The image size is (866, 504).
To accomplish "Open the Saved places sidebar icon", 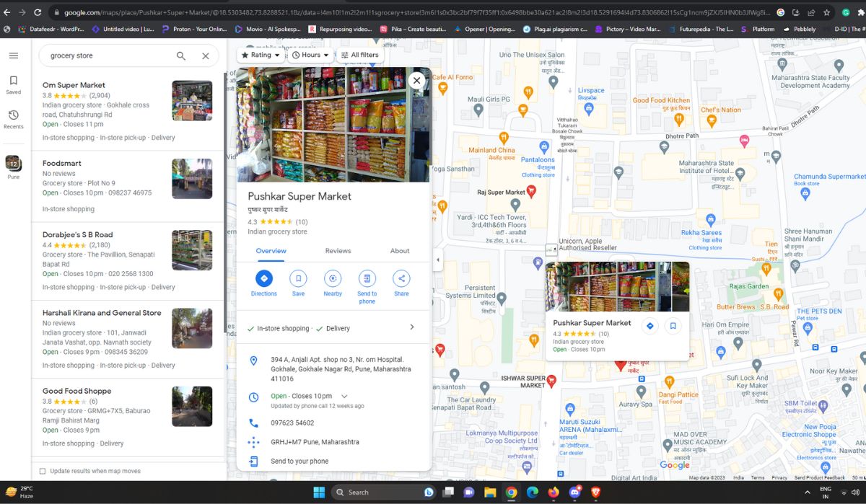I will point(13,81).
